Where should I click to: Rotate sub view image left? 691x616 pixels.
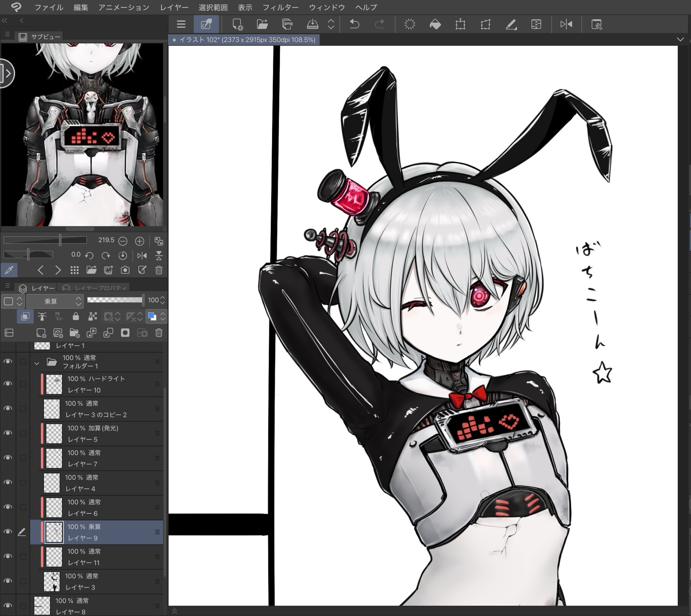(89, 256)
